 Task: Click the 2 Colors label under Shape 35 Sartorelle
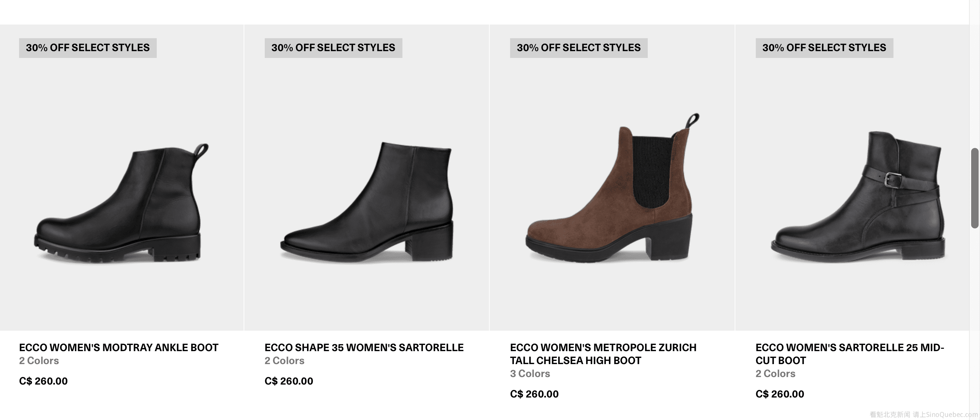coord(285,361)
